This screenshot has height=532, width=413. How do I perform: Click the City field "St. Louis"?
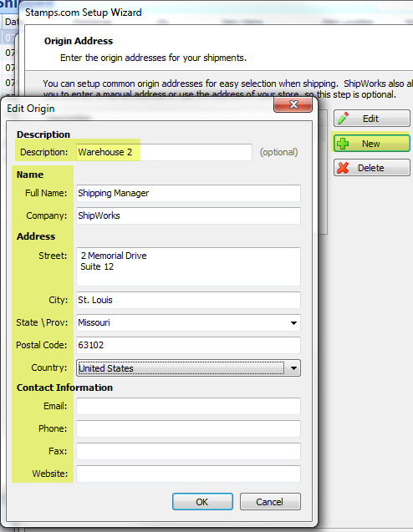(188, 300)
